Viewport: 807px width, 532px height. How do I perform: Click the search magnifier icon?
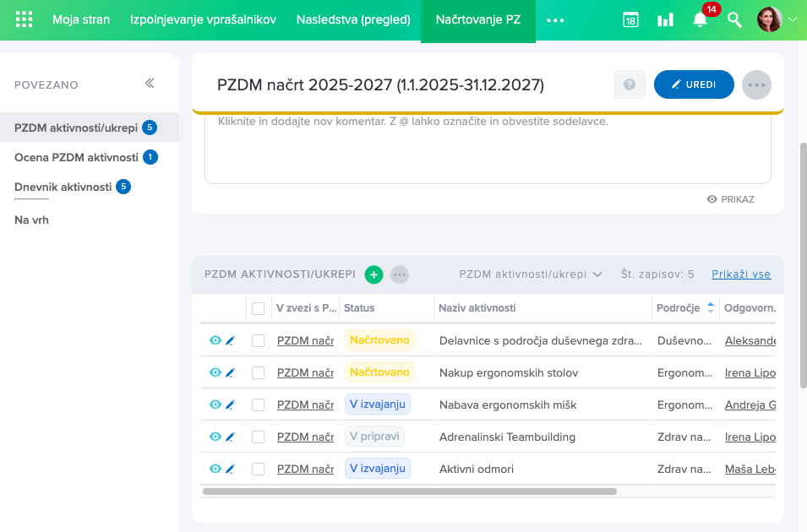pos(734,20)
